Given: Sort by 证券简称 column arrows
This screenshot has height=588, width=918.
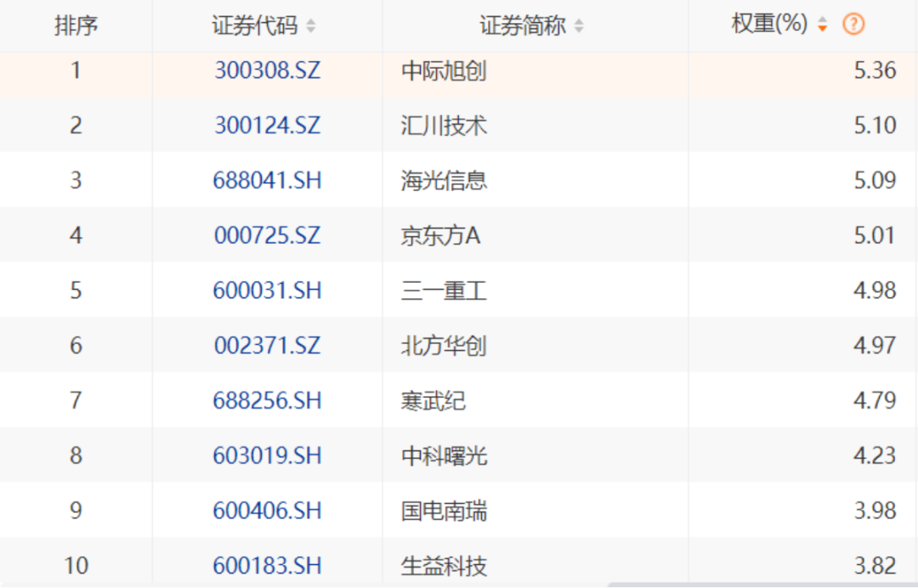Looking at the screenshot, I should [x=579, y=25].
